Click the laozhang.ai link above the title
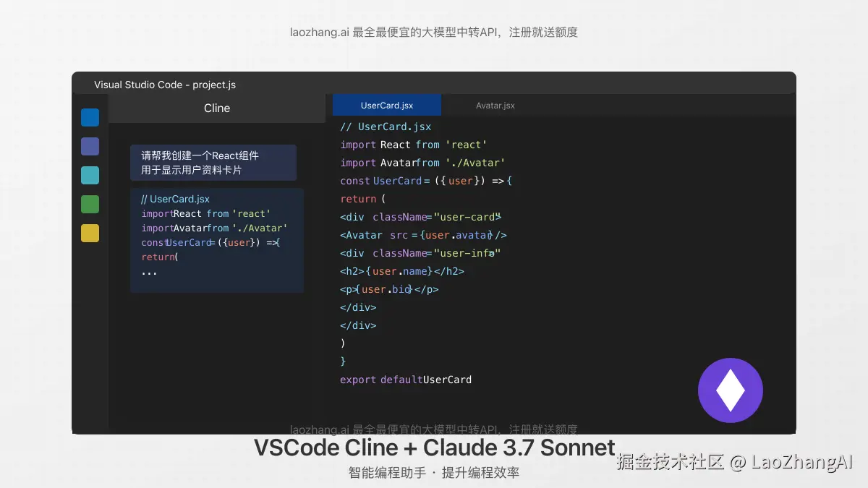The width and height of the screenshot is (868, 488). point(434,429)
